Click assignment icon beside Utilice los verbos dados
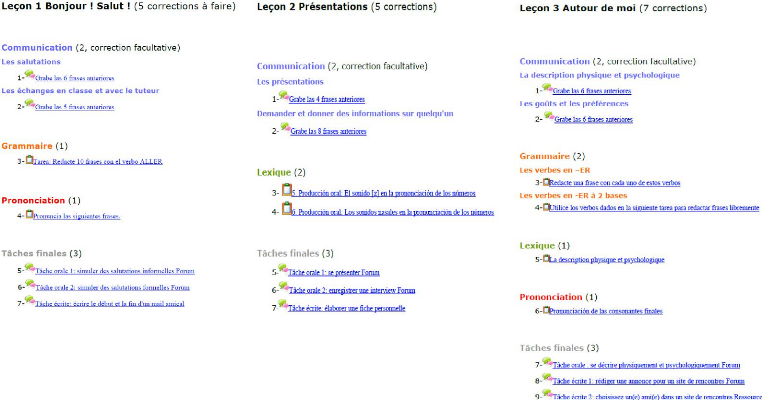Viewport: 762px width, 400px height. pyautogui.click(x=546, y=207)
